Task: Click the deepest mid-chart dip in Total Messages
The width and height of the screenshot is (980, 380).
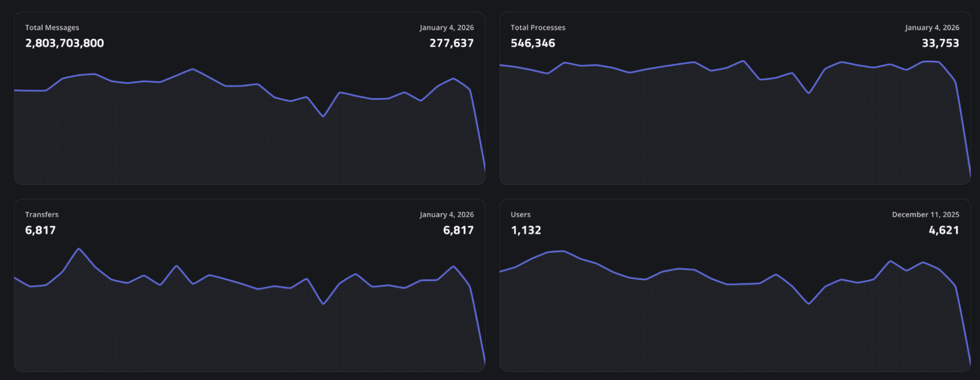Action: tap(323, 117)
